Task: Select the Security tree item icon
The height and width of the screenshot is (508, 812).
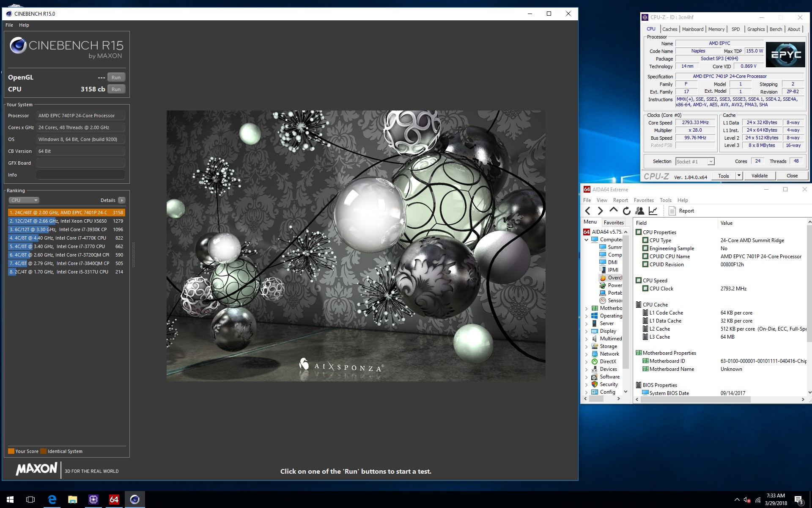Action: [595, 384]
